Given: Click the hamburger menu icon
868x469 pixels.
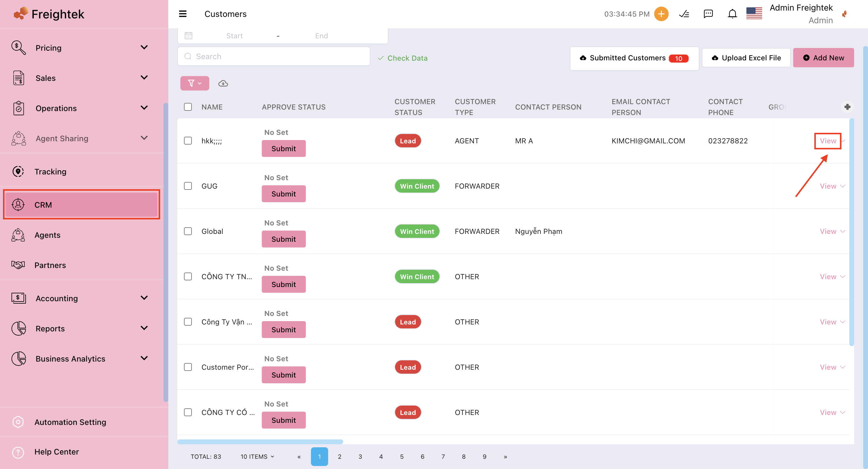Looking at the screenshot, I should click(183, 14).
